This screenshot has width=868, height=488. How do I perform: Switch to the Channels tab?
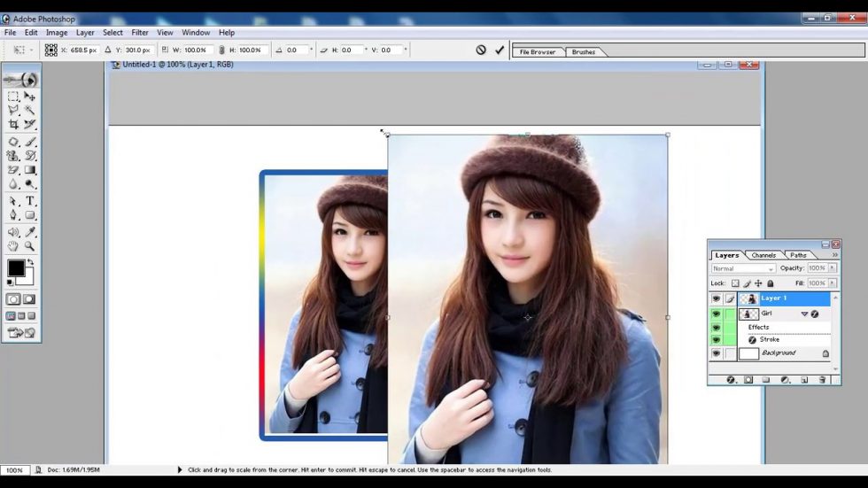coord(763,255)
